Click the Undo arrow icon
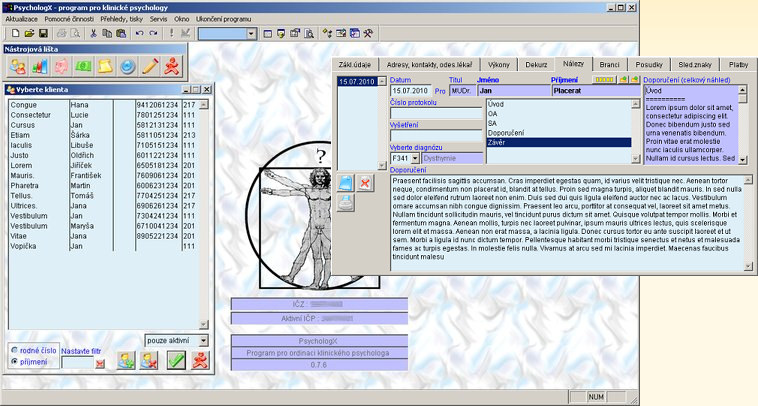 pyautogui.click(x=139, y=33)
